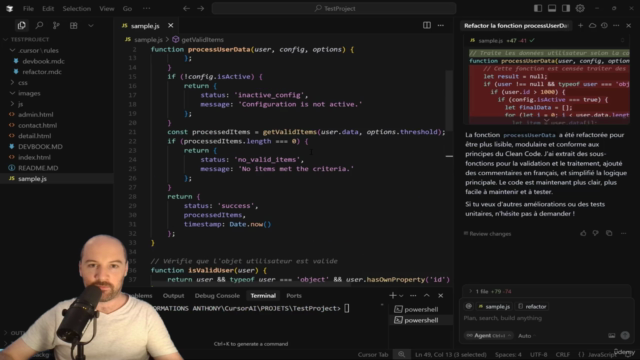Start a new chat with plus

pyautogui.click(x=580, y=25)
